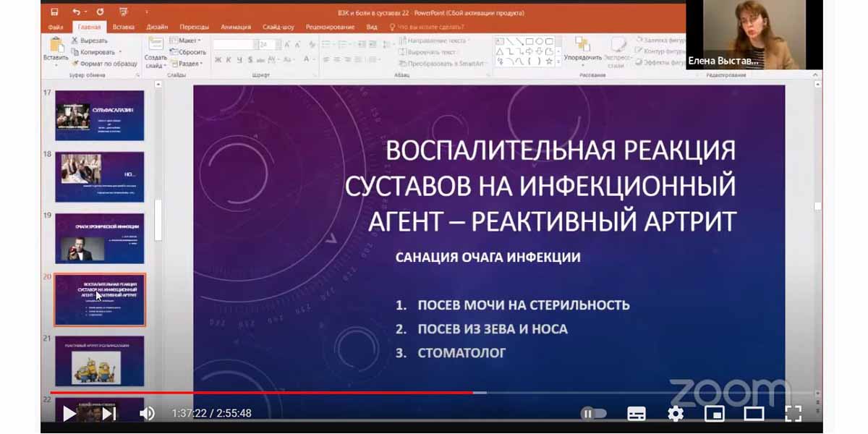Enter full screen mode
The width and height of the screenshot is (868, 434).
tap(793, 414)
